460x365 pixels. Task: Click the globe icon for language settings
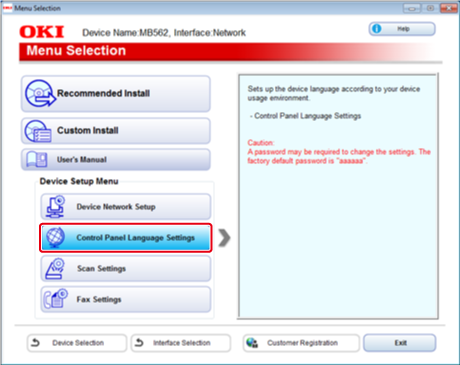55,237
